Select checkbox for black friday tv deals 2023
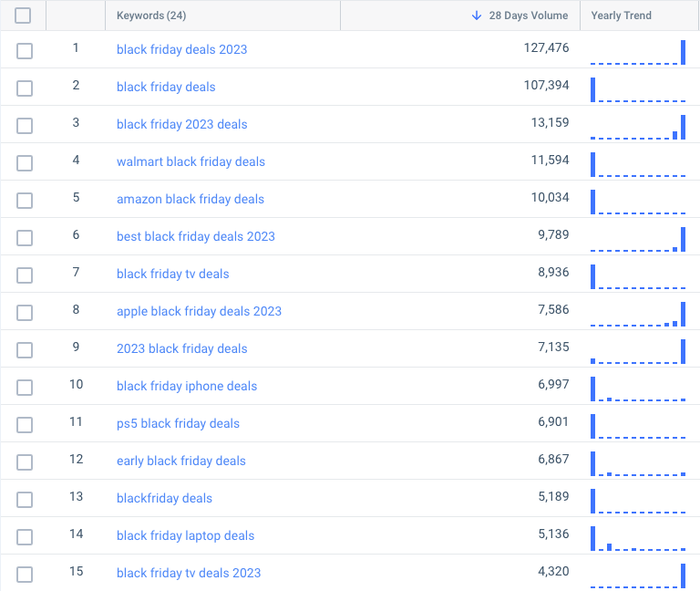The image size is (700, 591). [x=25, y=574]
